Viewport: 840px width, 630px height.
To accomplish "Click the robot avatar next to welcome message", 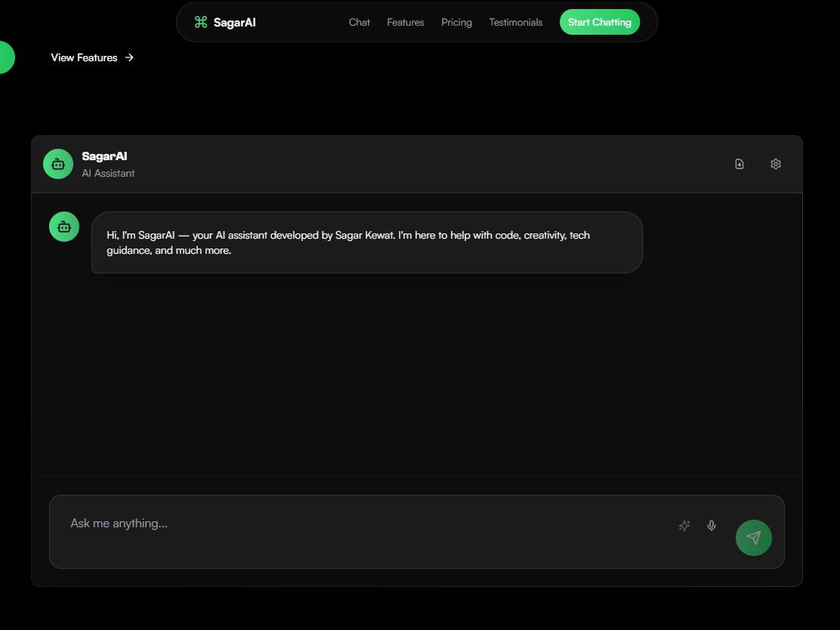I will point(63,226).
